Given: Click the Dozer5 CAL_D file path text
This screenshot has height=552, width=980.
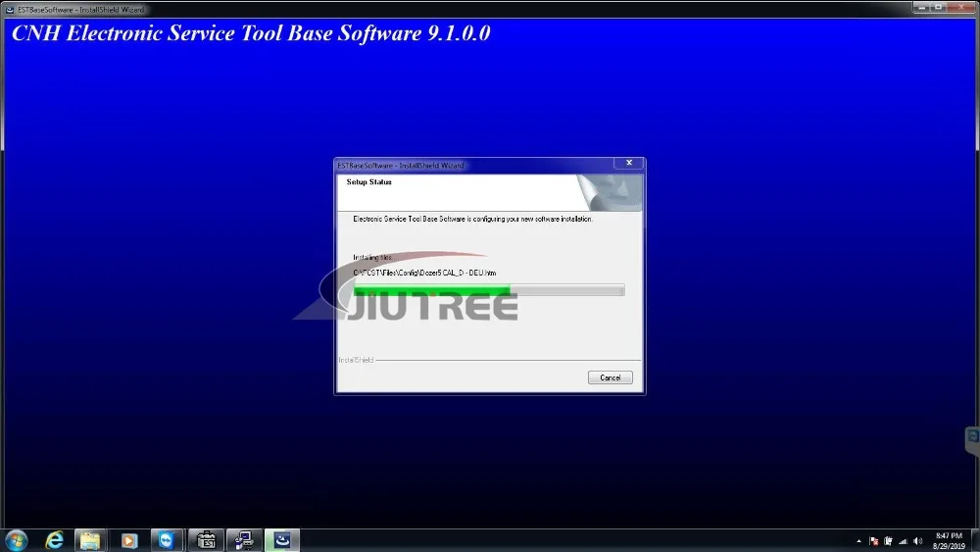Looking at the screenshot, I should click(424, 273).
